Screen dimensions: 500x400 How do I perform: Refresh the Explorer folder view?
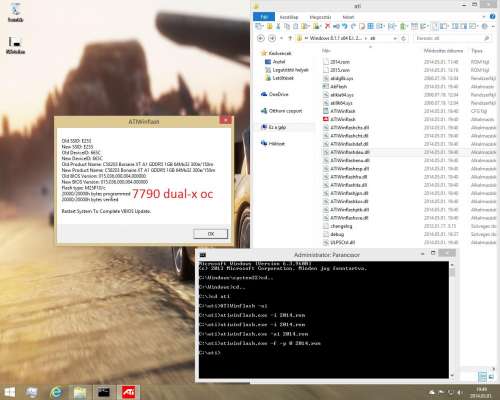pyautogui.click(x=404, y=38)
